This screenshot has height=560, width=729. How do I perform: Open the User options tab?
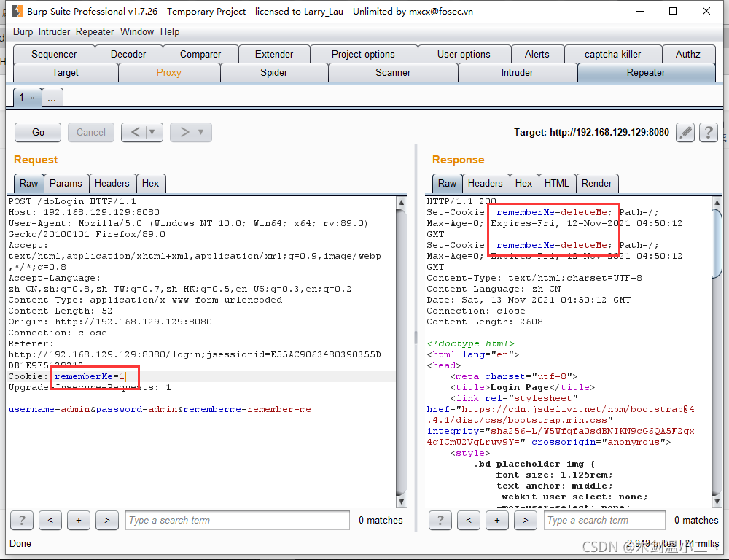pos(464,55)
